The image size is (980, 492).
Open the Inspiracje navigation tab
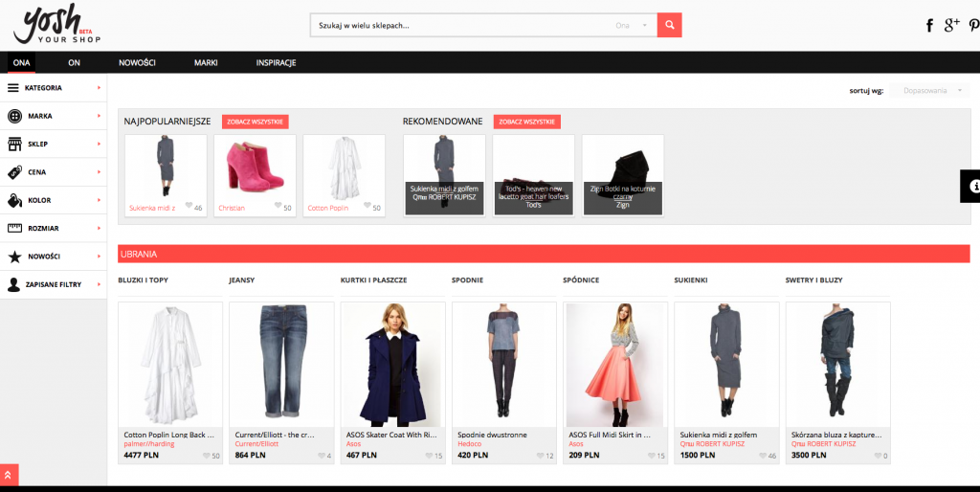276,63
